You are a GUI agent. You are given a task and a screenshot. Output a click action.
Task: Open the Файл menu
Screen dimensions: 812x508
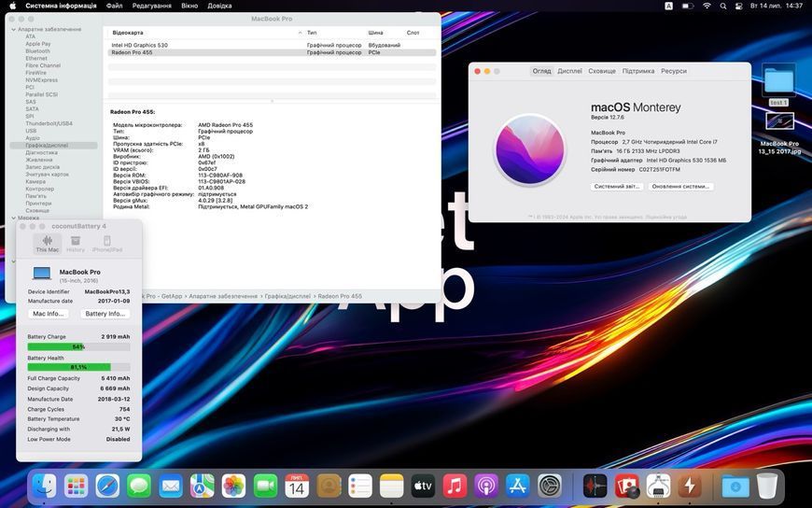[x=115, y=6]
